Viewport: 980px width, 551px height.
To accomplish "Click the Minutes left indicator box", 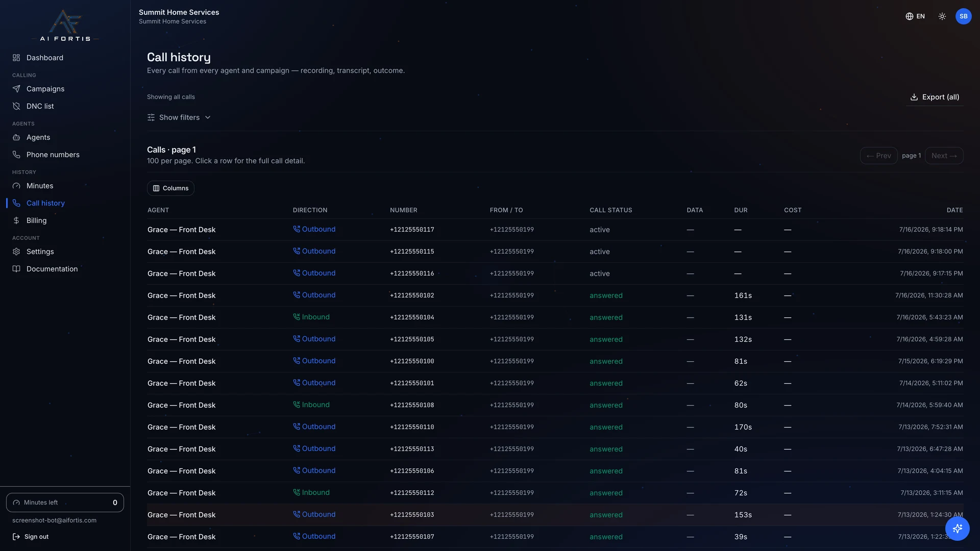I will coord(65,503).
